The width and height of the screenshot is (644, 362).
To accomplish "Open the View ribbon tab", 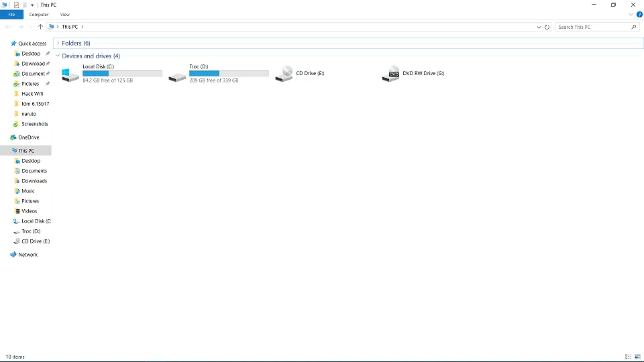I will 64,14.
